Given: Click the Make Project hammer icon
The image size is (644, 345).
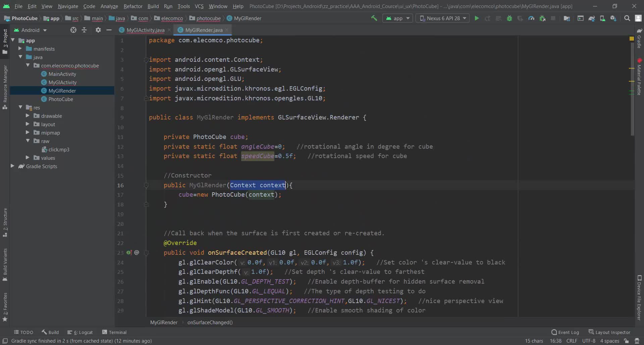Looking at the screenshot, I should point(374,18).
